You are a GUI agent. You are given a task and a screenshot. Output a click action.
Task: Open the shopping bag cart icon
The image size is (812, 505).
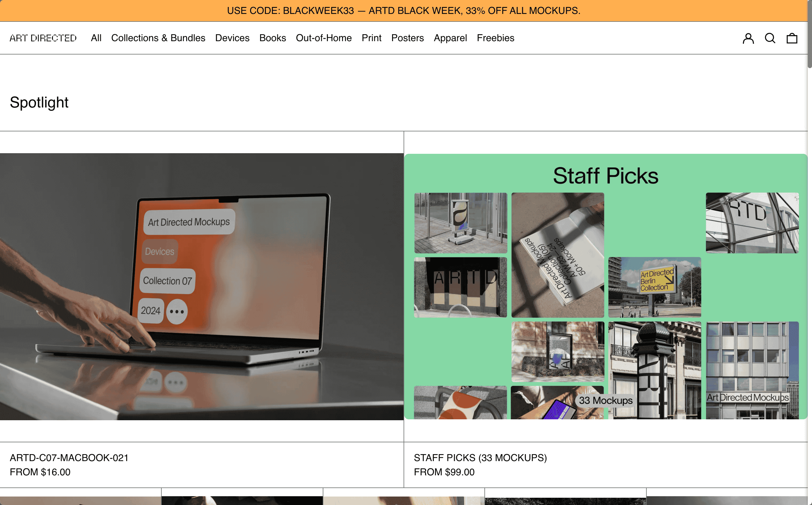[x=792, y=38]
